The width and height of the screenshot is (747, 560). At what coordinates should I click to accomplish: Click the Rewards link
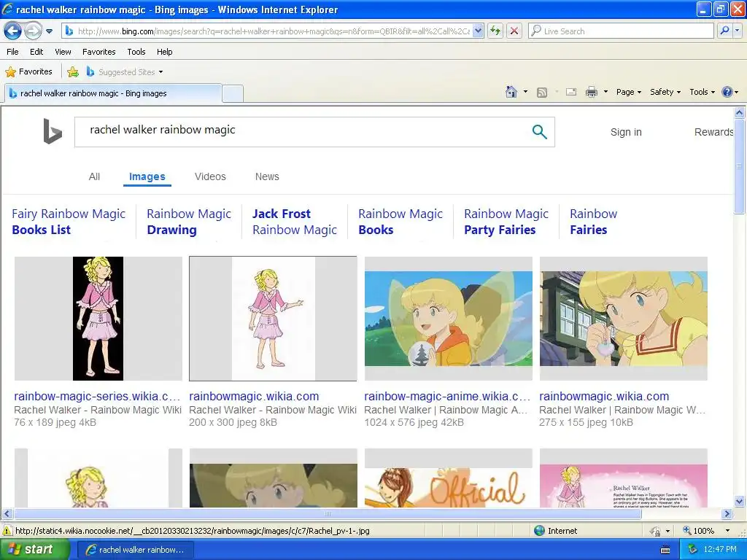coord(713,132)
